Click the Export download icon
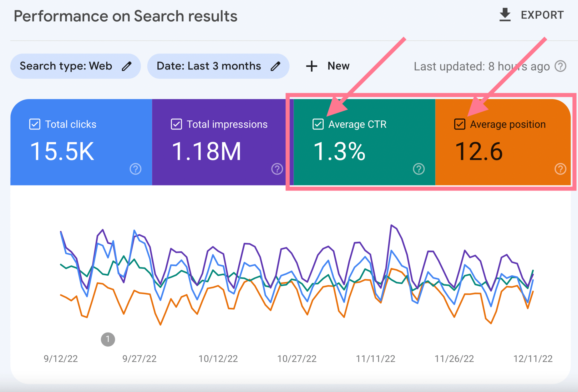The height and width of the screenshot is (392, 578). 505,15
